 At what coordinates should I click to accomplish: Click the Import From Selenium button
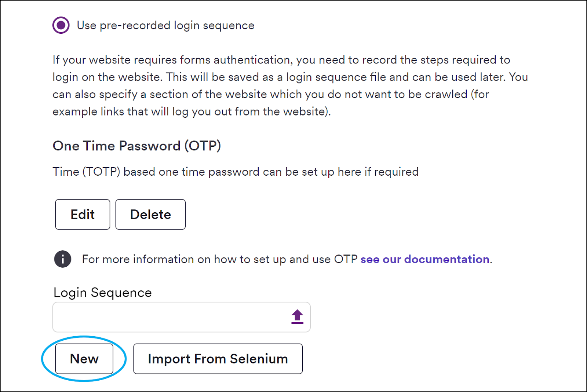click(218, 359)
